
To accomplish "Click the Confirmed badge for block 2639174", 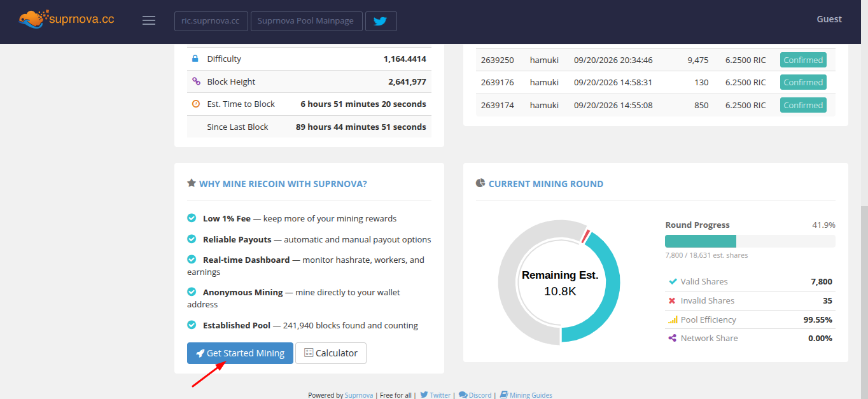I will click(803, 105).
